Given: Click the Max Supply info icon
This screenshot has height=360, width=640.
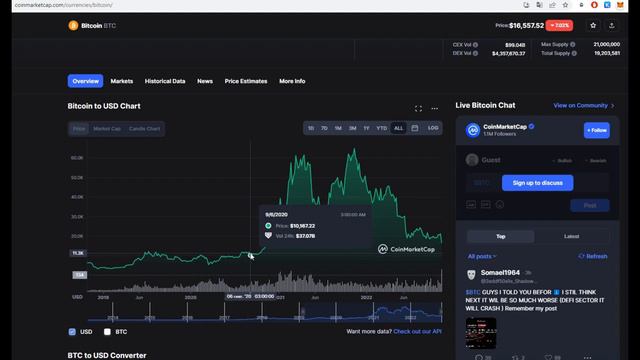Looking at the screenshot, I should (573, 44).
